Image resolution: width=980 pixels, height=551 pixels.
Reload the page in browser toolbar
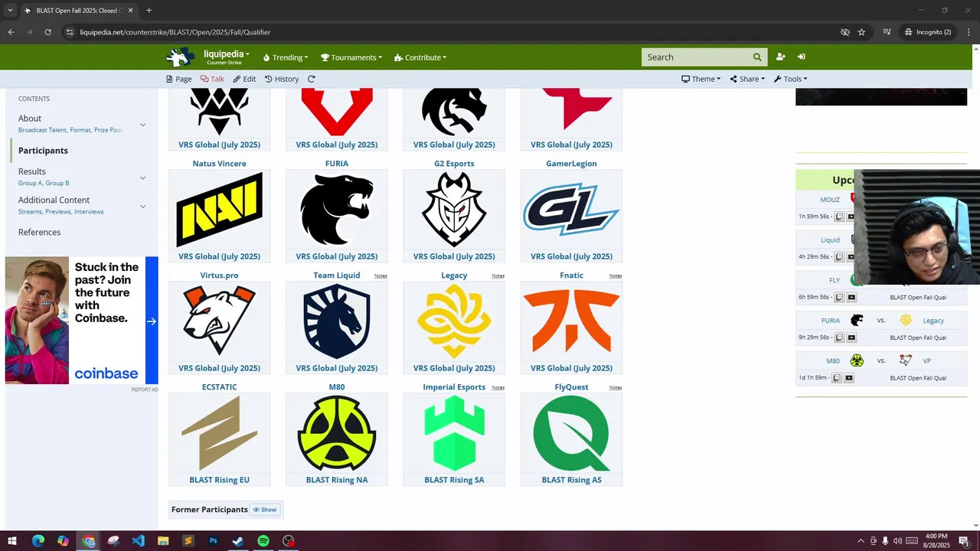47,32
